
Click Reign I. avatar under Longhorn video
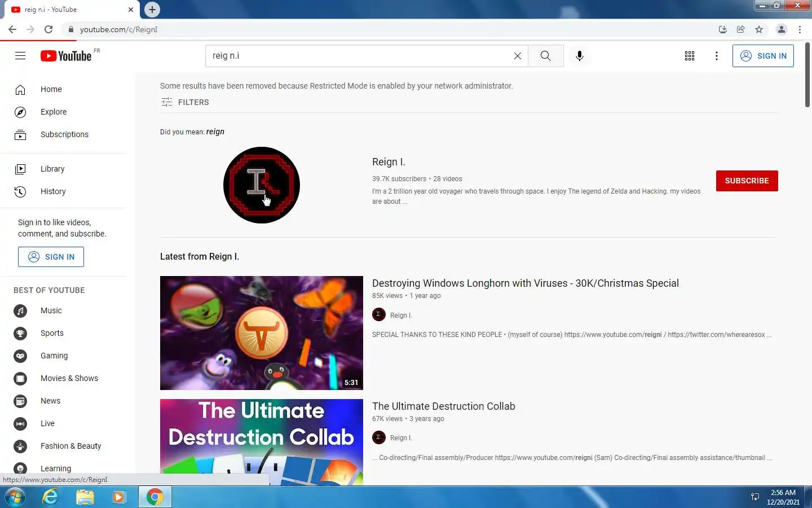coord(379,314)
